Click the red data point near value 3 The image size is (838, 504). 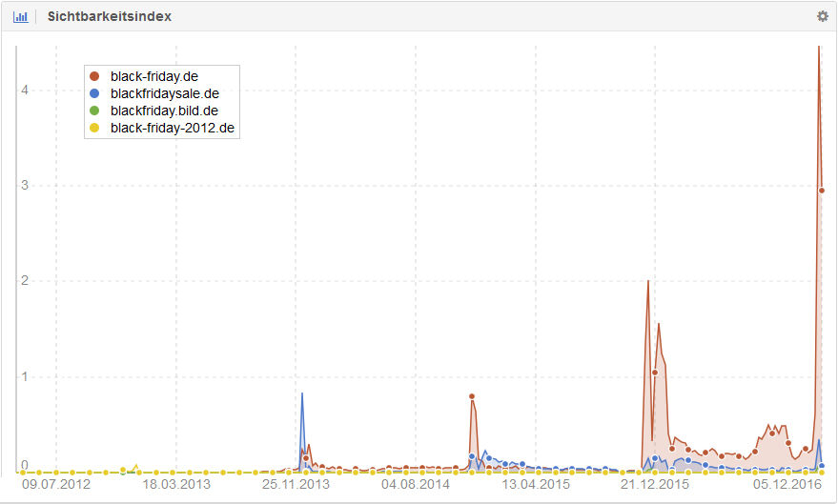pyautogui.click(x=822, y=191)
